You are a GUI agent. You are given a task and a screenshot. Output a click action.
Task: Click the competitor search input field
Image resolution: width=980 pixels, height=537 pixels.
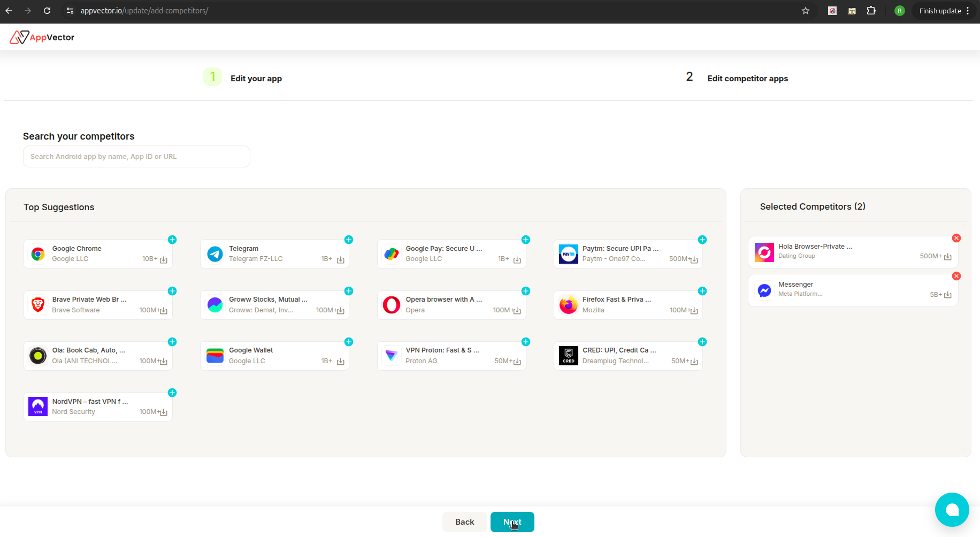136,156
